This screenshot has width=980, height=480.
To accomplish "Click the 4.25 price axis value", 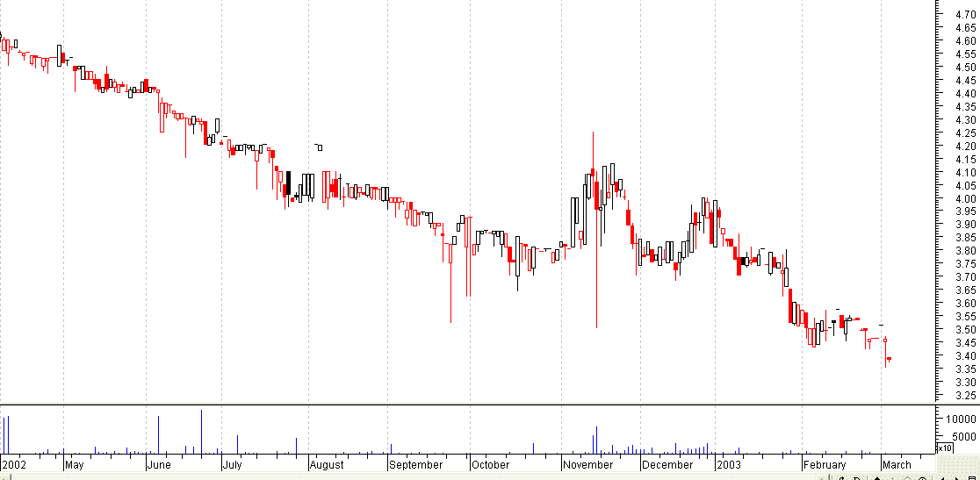I will 966,133.
